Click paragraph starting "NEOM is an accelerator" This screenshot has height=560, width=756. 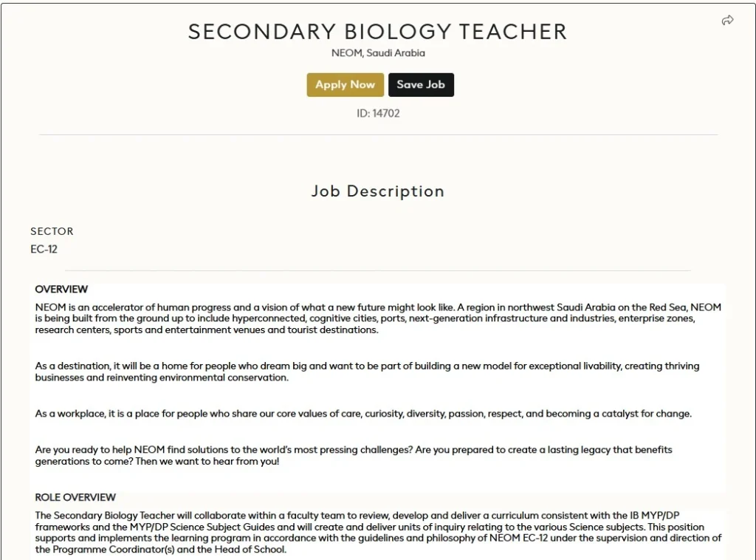pos(377,318)
